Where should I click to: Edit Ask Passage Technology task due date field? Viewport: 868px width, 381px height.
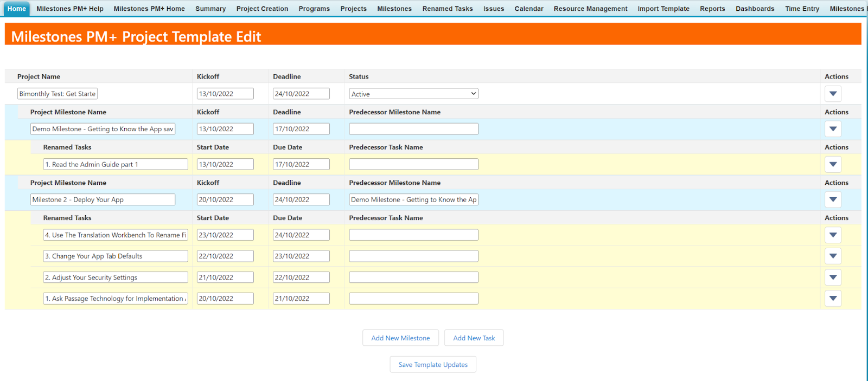coord(301,298)
